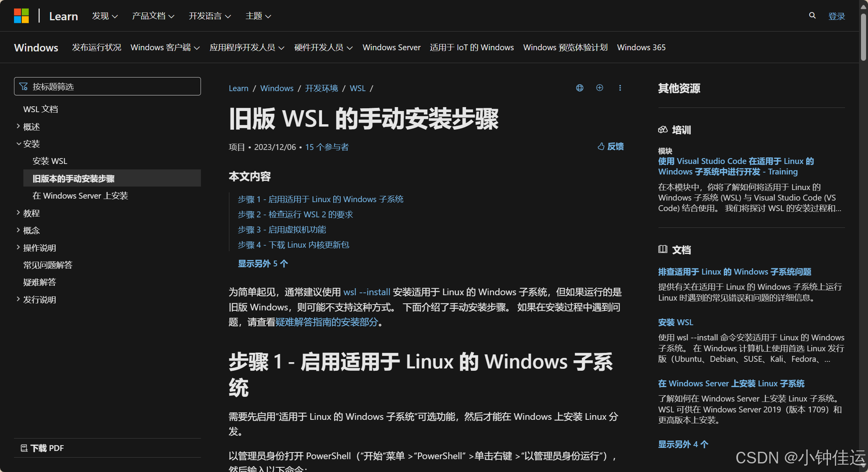Click the 按标题筛选 filter input
Screen dimensions: 868x472
pyautogui.click(x=107, y=86)
